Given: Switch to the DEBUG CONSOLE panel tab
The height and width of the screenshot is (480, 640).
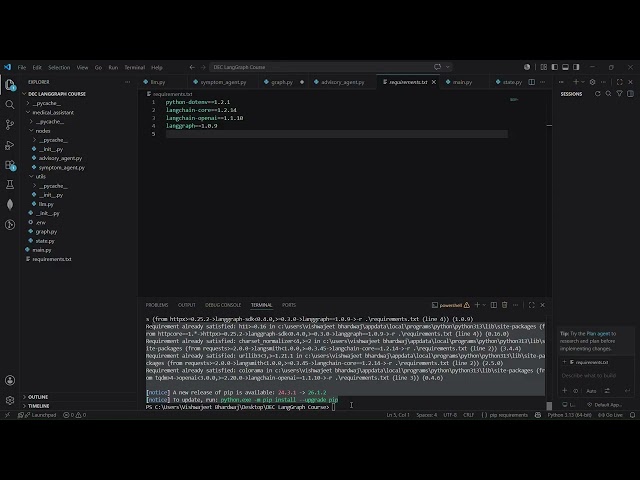Looking at the screenshot, I should (x=223, y=305).
